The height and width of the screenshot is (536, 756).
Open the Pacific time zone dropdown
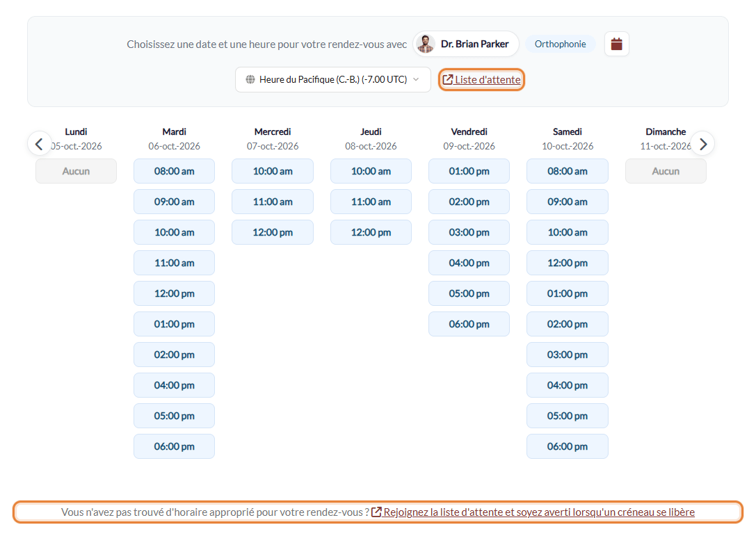click(332, 79)
